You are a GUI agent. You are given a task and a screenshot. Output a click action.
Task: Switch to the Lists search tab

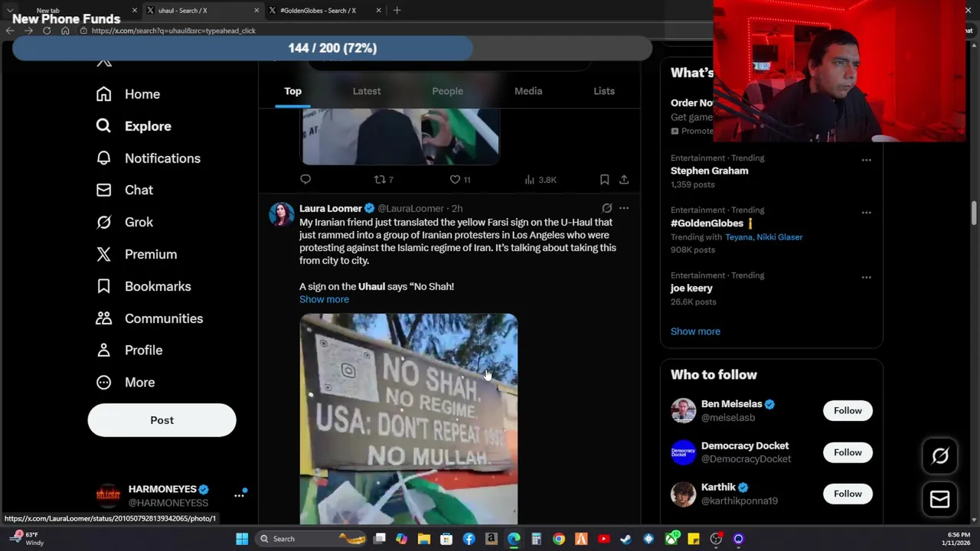[x=604, y=91]
